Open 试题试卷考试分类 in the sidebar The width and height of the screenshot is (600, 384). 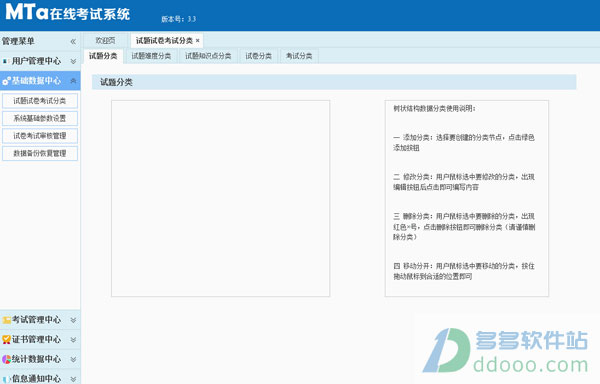(40, 101)
